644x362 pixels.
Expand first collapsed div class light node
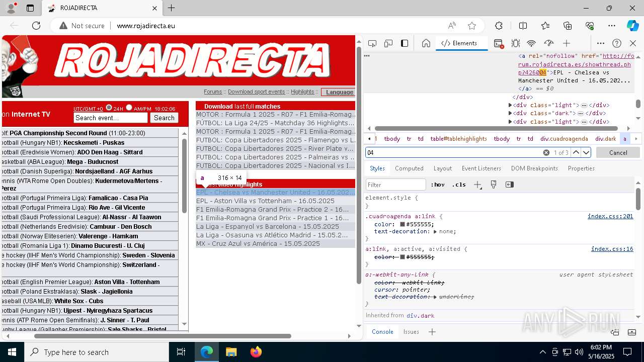coord(510,105)
